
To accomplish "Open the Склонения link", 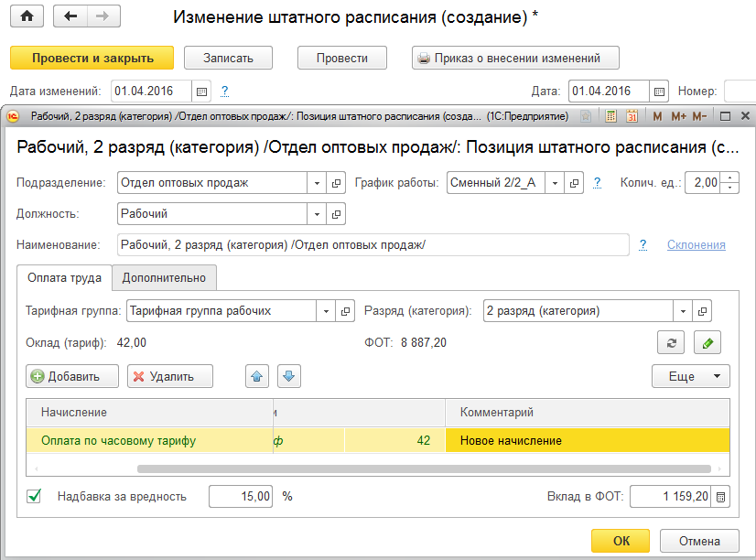I will tap(696, 245).
